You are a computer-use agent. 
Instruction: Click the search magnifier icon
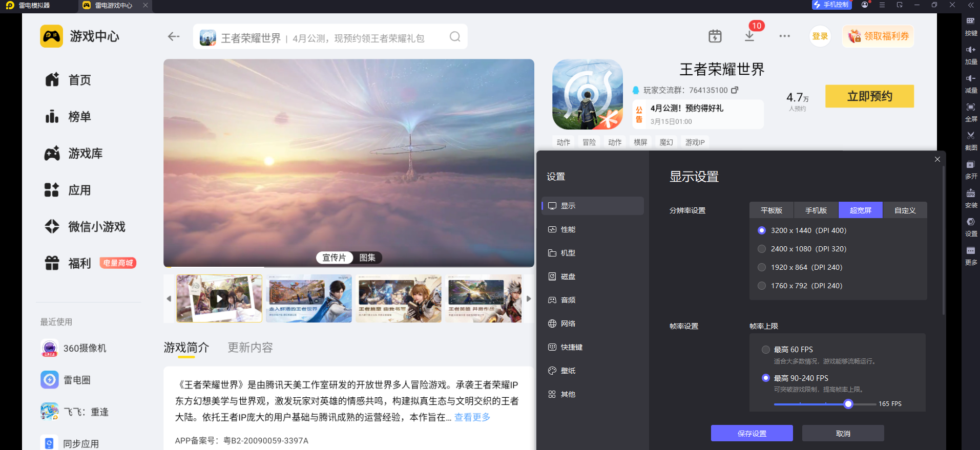[455, 37]
